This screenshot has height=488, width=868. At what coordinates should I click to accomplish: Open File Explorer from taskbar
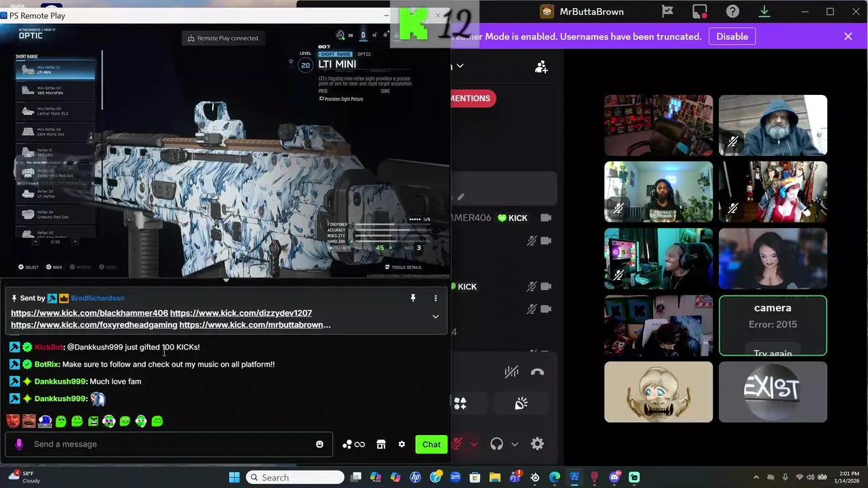click(495, 477)
